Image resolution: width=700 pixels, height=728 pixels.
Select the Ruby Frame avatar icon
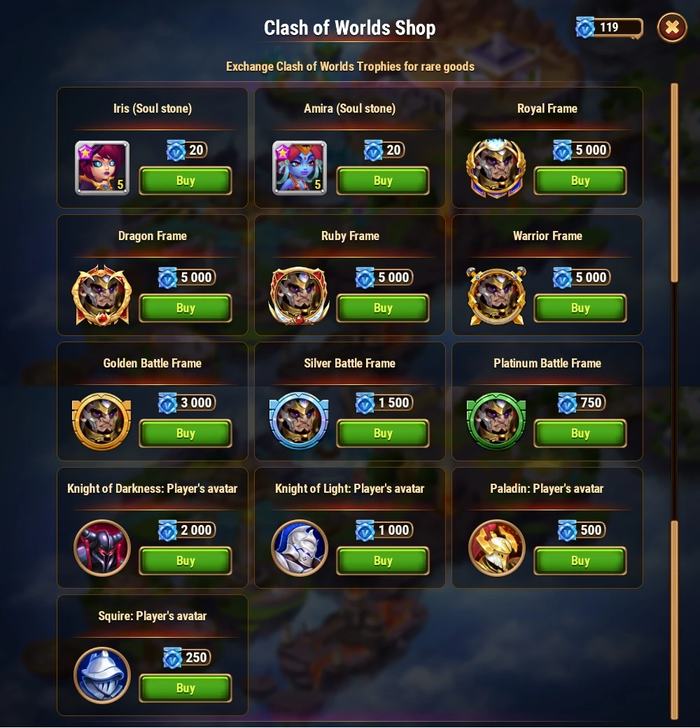click(299, 295)
